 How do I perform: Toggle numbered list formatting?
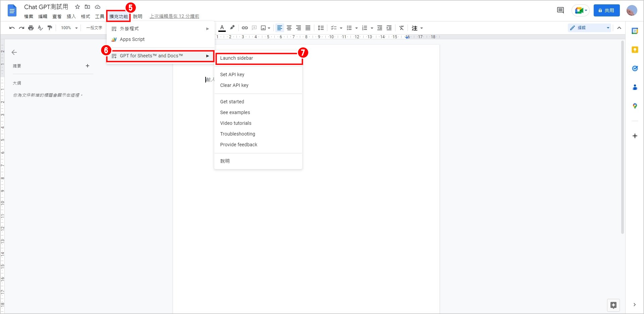(365, 28)
